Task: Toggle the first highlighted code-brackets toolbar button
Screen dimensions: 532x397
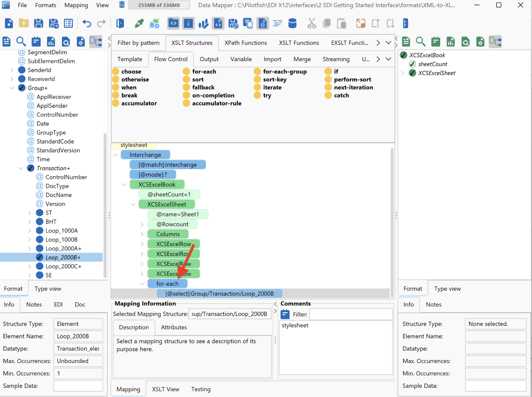Action: point(174,23)
